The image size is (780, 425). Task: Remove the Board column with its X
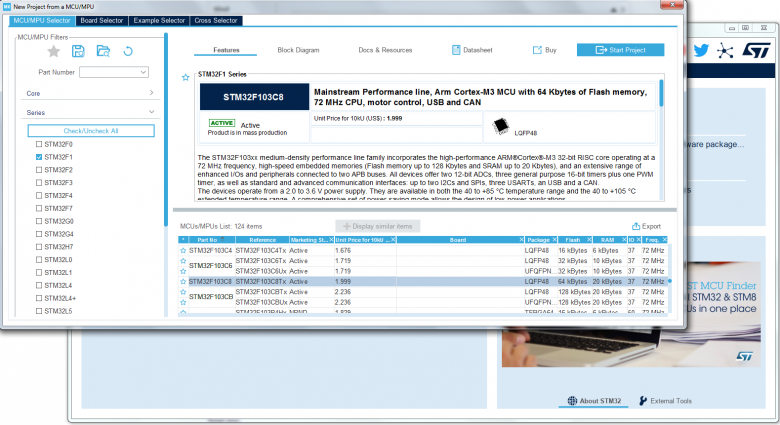521,240
